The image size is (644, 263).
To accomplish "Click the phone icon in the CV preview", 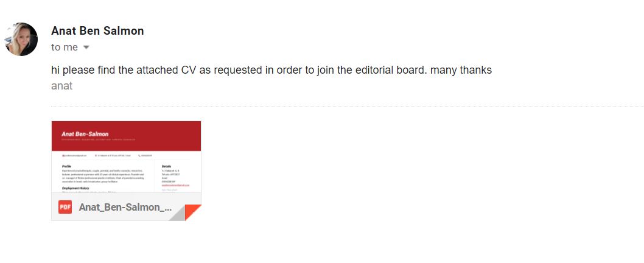I will pyautogui.click(x=139, y=156).
